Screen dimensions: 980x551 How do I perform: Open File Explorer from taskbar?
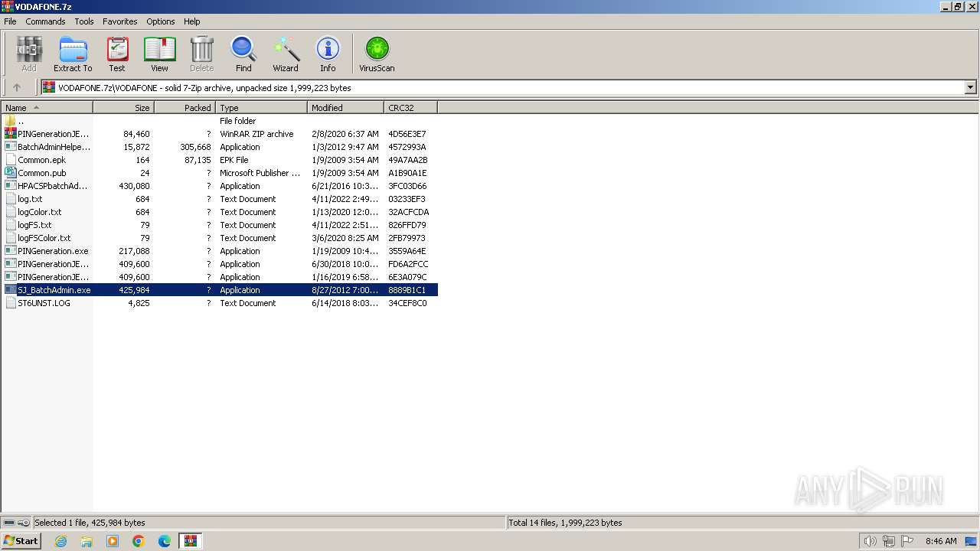(87, 541)
